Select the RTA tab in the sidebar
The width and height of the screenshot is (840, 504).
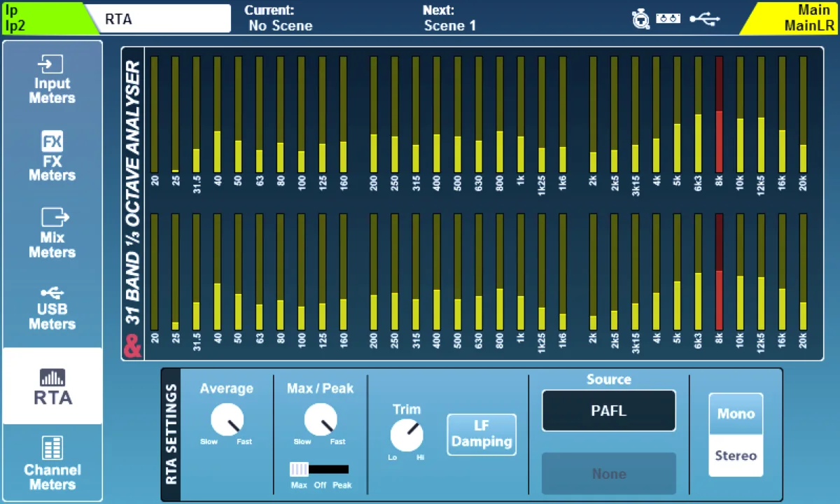pyautogui.click(x=52, y=386)
